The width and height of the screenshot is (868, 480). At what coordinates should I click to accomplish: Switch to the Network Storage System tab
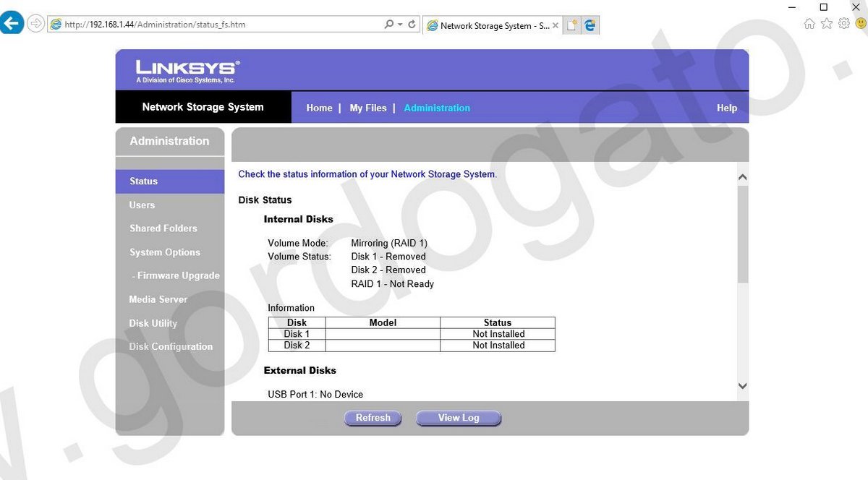488,24
